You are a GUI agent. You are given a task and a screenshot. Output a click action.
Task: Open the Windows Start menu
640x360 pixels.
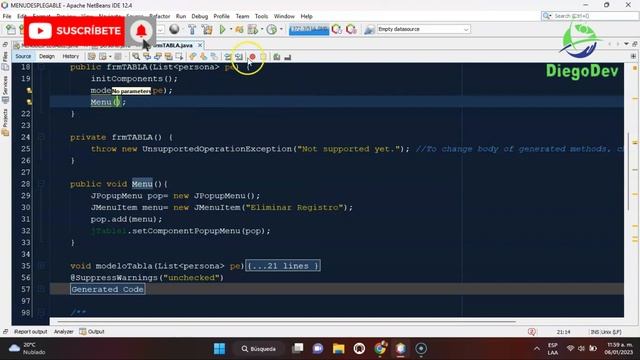pyautogui.click(x=219, y=349)
